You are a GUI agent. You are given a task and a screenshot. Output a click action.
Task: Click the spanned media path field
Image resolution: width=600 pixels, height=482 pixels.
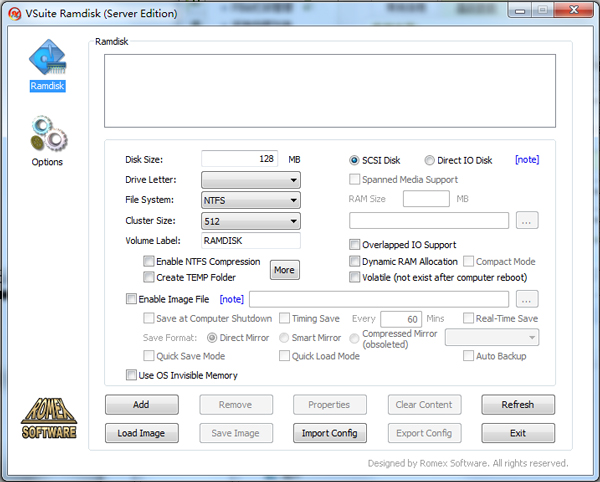pyautogui.click(x=429, y=221)
